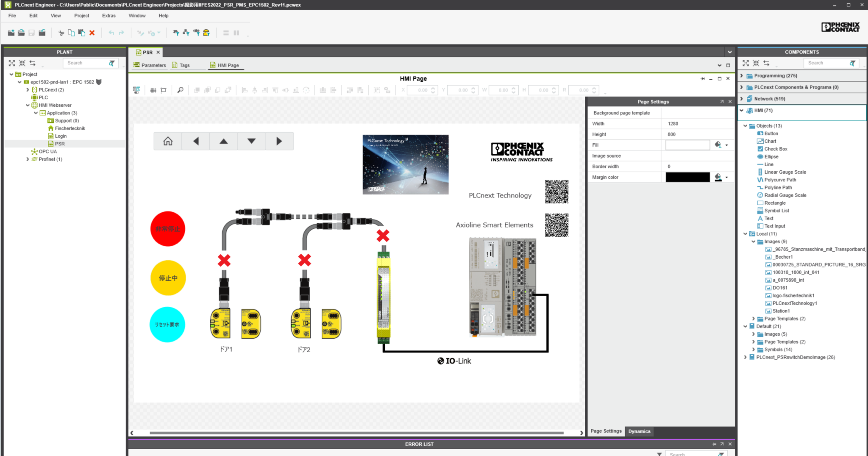Create a new project using the toolbar icon
The height and width of the screenshot is (456, 868).
(11, 33)
